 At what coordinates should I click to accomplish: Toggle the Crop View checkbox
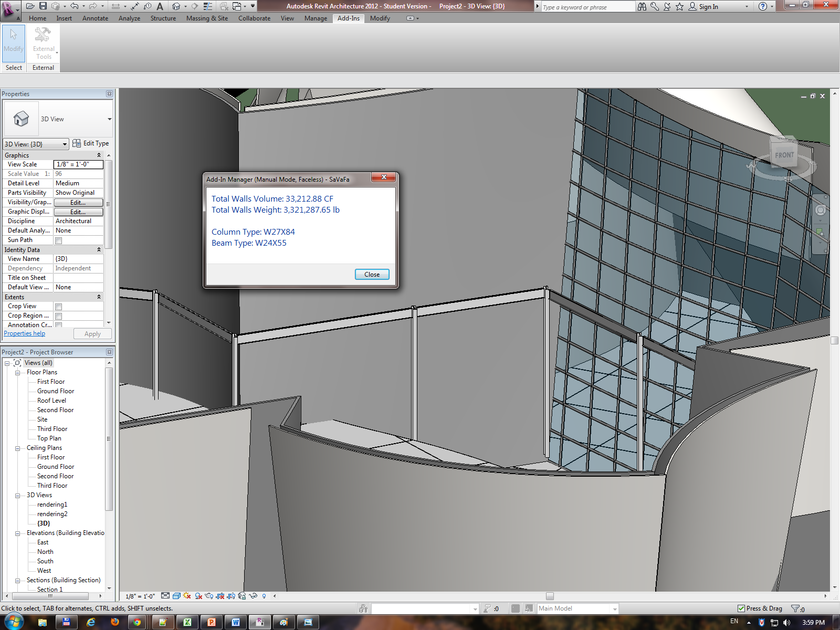pyautogui.click(x=59, y=307)
